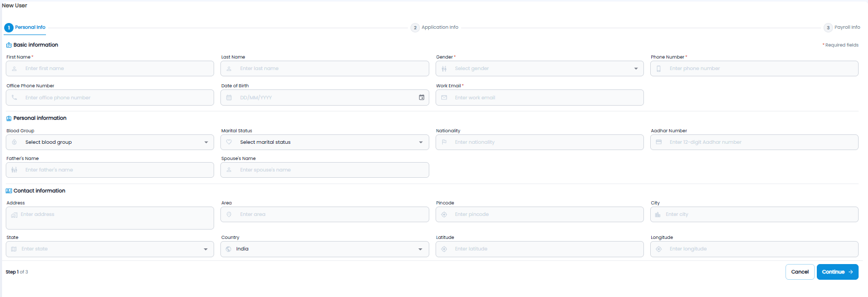The width and height of the screenshot is (868, 297).
Task: Switch to the Application Info step
Action: (435, 27)
